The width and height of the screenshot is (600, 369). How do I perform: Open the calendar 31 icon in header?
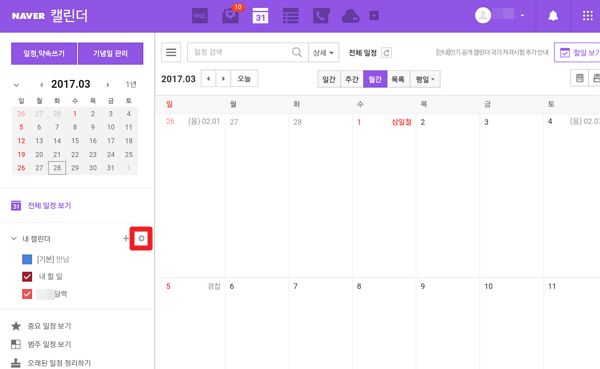coord(260,16)
